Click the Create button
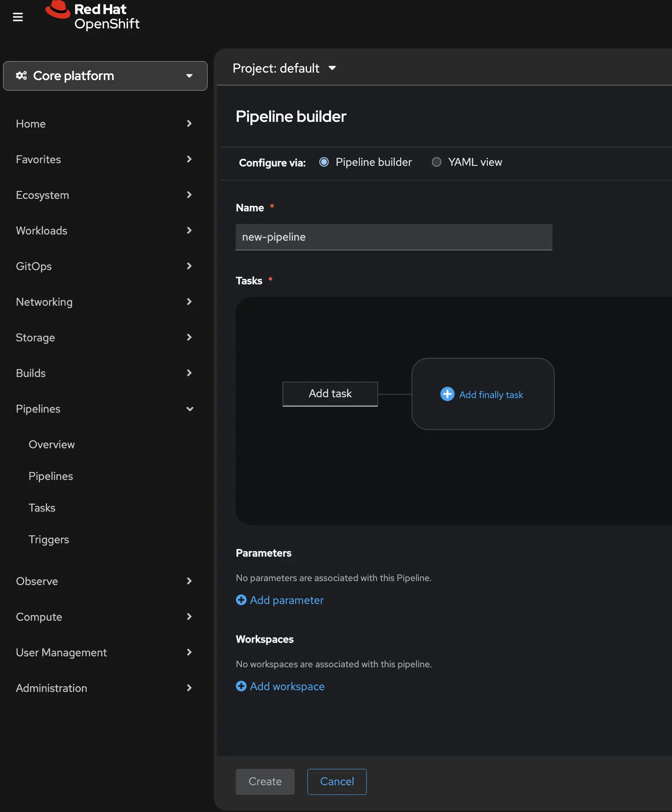 265,782
